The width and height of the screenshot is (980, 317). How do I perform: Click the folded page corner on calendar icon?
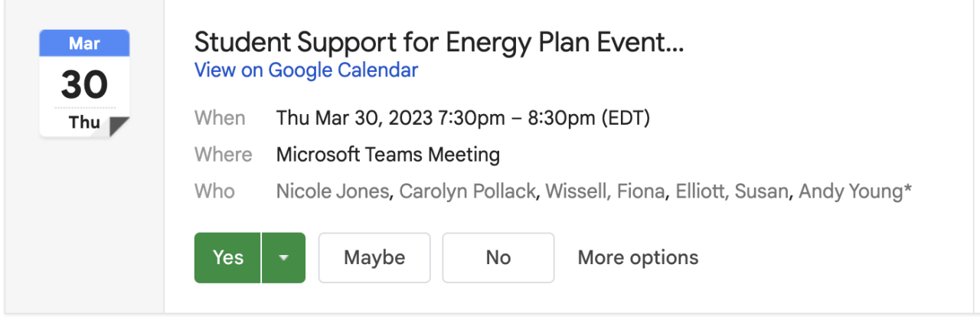[x=119, y=127]
